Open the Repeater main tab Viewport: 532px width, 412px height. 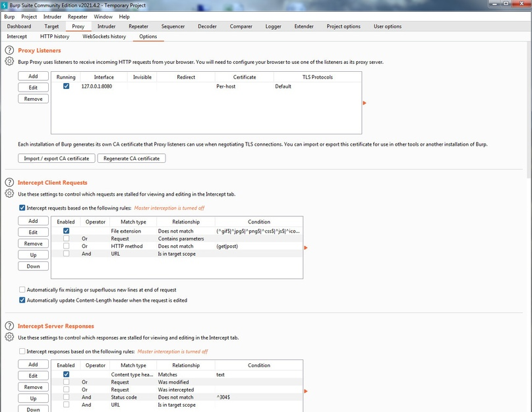point(138,26)
